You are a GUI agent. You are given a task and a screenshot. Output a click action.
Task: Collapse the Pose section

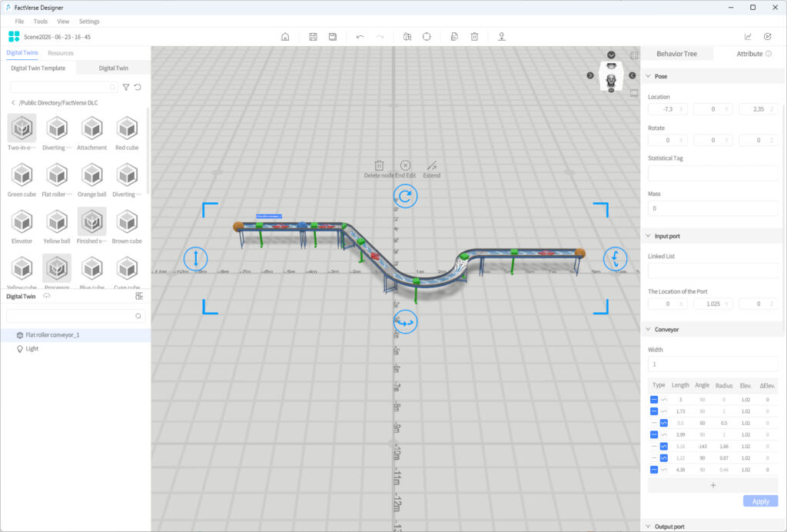pos(648,76)
